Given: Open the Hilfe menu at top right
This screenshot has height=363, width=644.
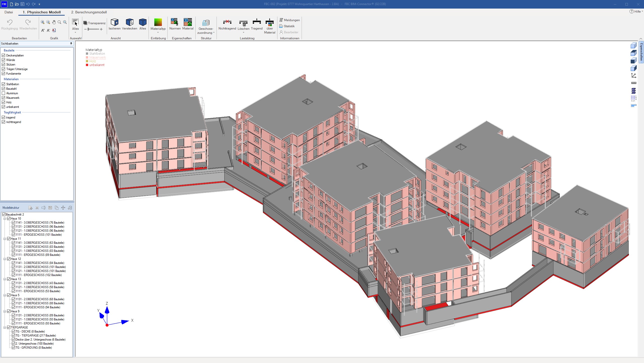Looking at the screenshot, I should [x=636, y=11].
